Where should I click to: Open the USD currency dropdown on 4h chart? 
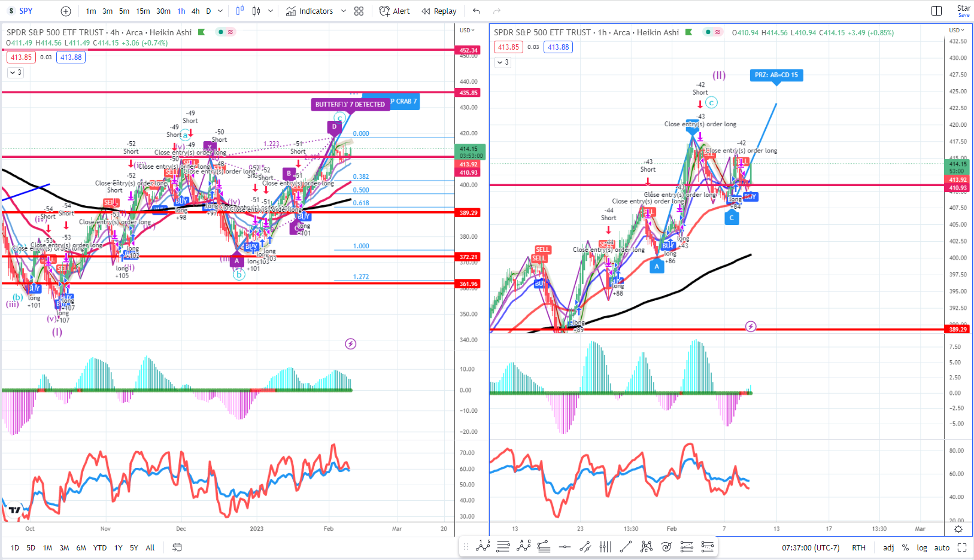click(467, 30)
